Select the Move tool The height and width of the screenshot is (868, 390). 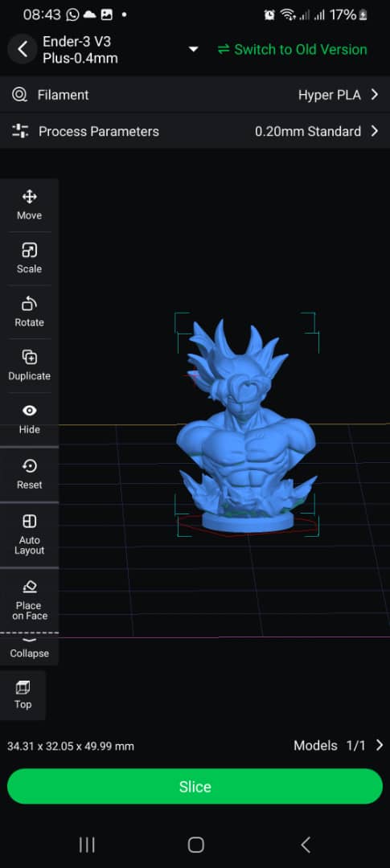[30, 205]
